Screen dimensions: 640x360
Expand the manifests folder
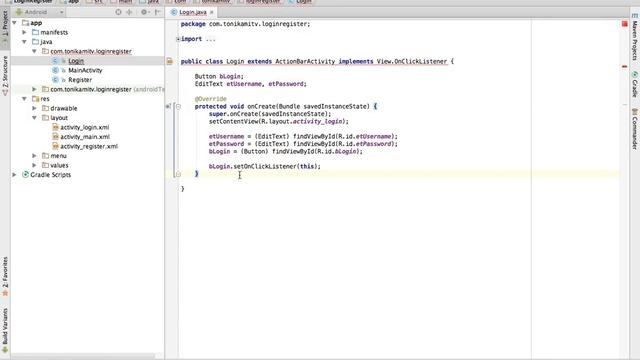coord(24,32)
